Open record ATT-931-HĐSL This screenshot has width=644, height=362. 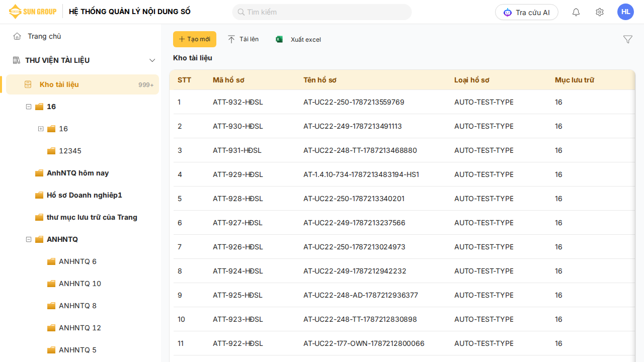pyautogui.click(x=237, y=150)
